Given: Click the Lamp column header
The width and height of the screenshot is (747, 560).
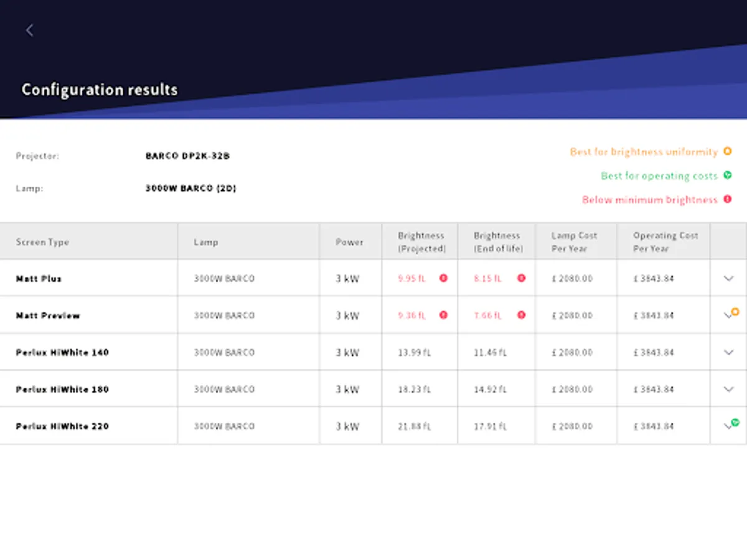Looking at the screenshot, I should tap(205, 242).
